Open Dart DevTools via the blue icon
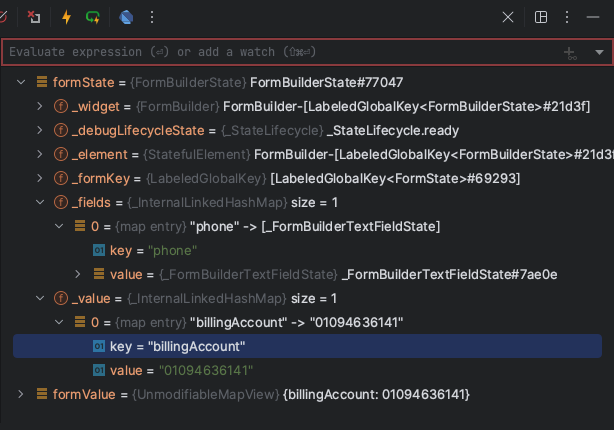This screenshot has height=430, width=614. (126, 17)
